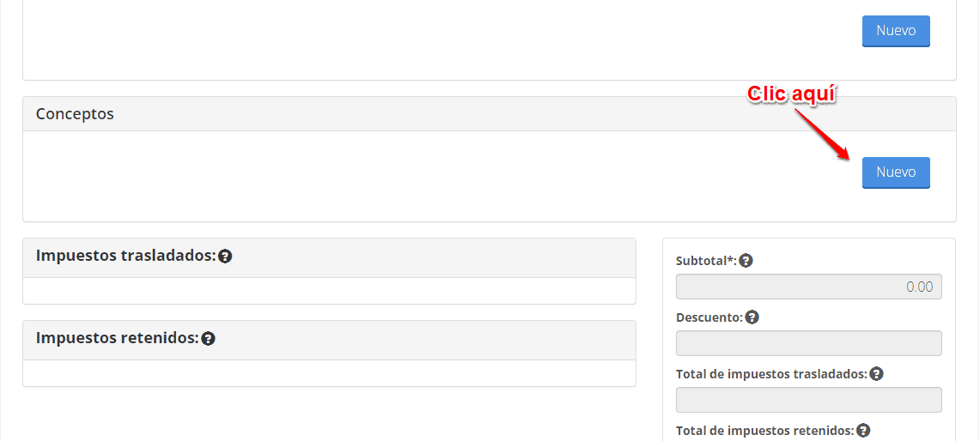Viewport: 980px width, 441px height.
Task: Open help icon next to Impuestos trasladados
Action: 226,256
